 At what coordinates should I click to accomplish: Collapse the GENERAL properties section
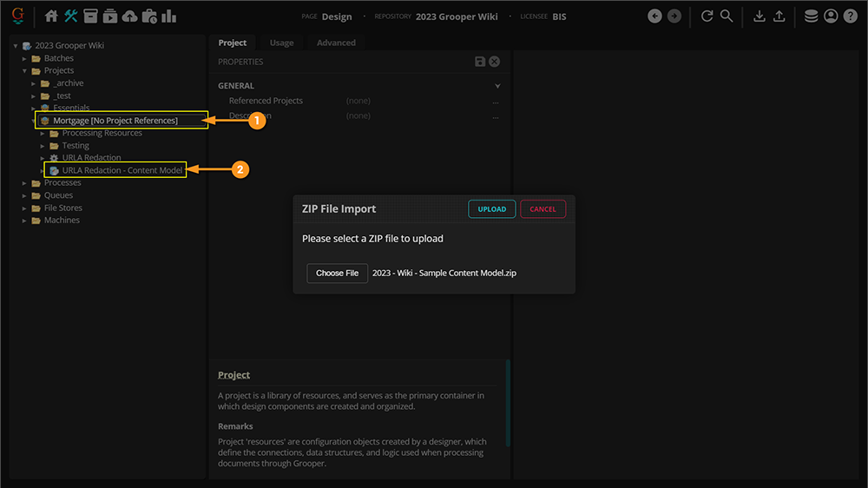pos(497,86)
